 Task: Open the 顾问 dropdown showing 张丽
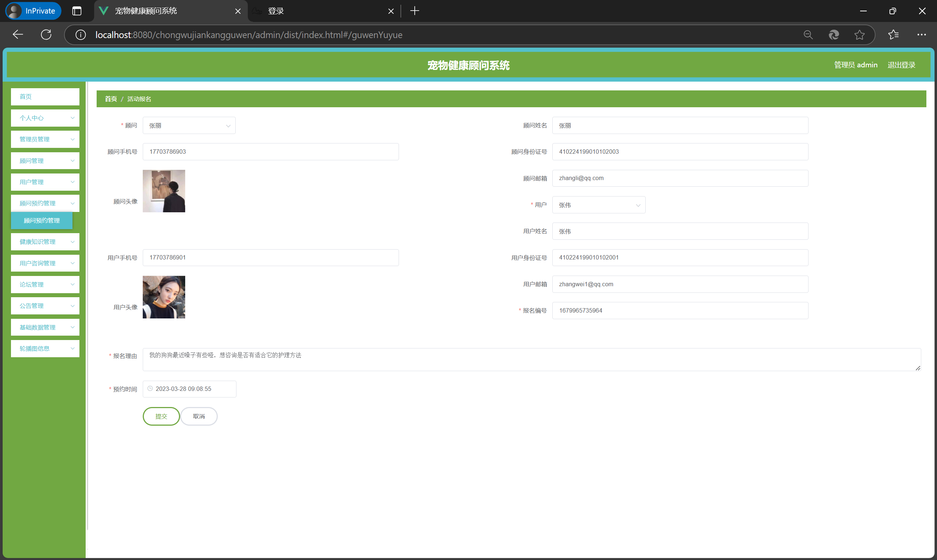tap(189, 126)
